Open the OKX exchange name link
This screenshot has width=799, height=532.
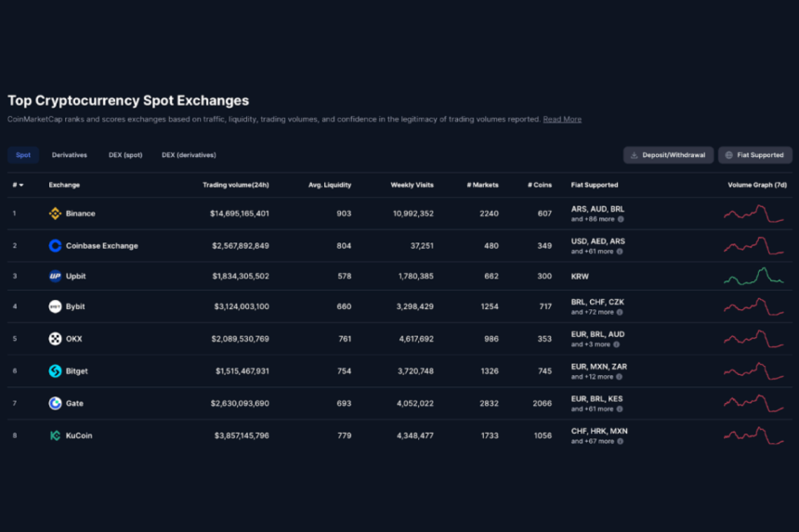click(x=74, y=339)
